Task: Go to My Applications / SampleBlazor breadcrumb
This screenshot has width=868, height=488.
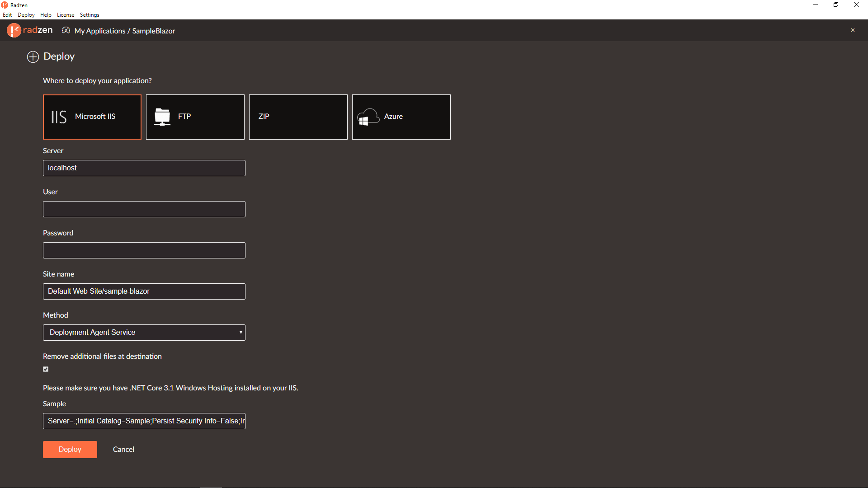Action: click(x=125, y=31)
